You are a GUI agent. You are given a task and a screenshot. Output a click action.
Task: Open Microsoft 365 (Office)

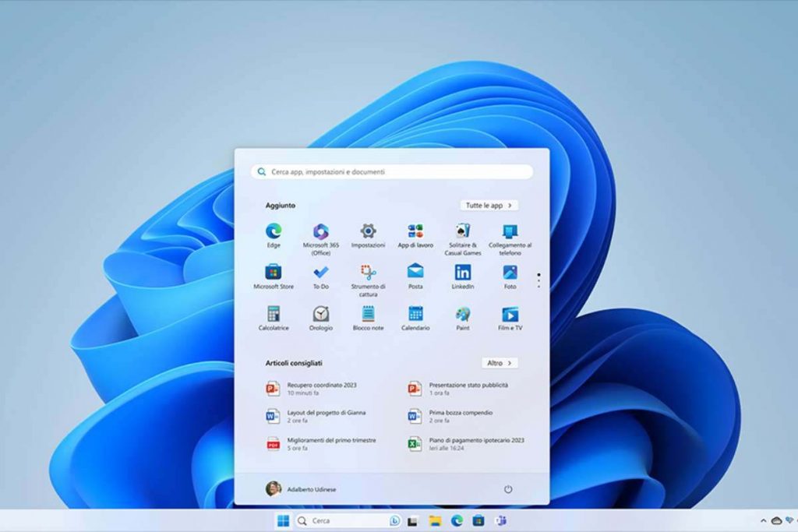[320, 231]
